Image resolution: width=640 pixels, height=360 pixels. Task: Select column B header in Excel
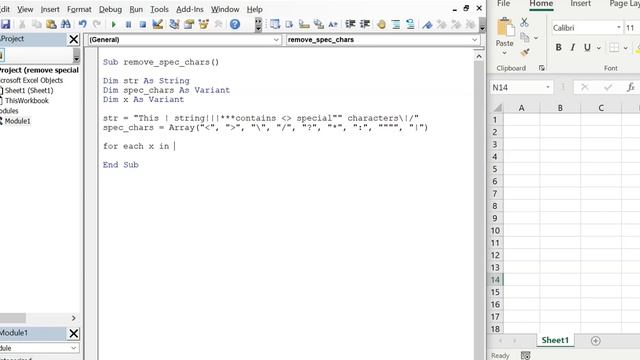point(560,108)
